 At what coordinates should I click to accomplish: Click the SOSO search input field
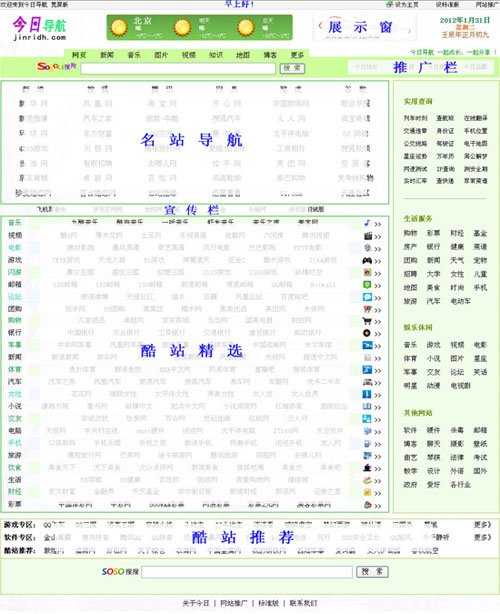[x=247, y=572]
